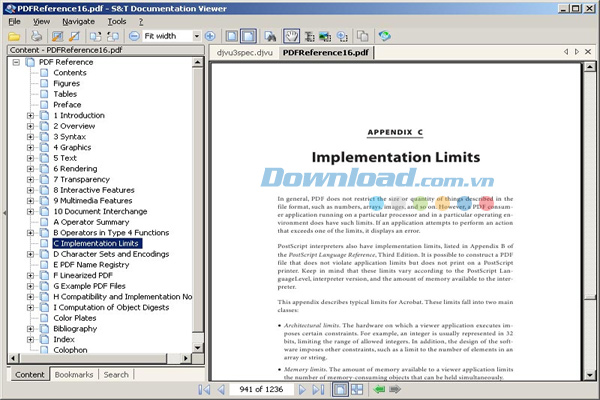Expand B Operators in Type 4 Functions
The height and width of the screenshot is (400, 600).
pos(30,233)
